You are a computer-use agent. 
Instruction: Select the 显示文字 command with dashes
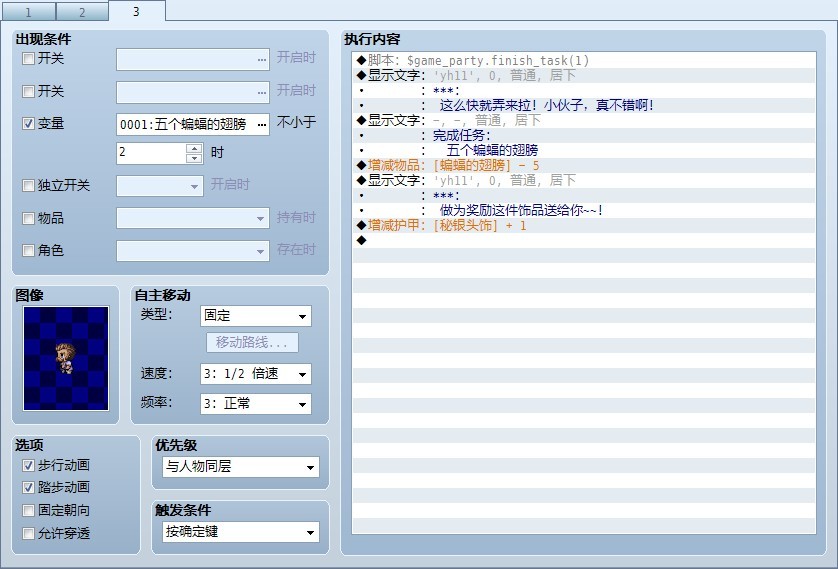tap(584, 120)
